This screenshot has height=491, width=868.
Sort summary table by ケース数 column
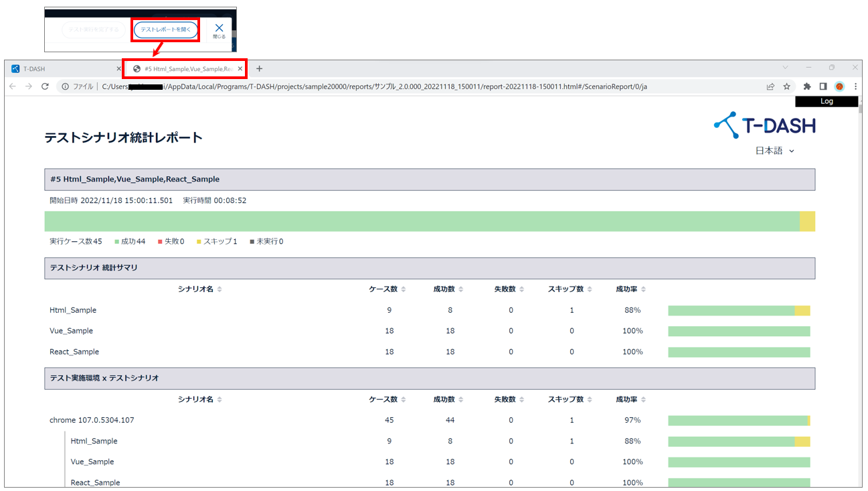pyautogui.click(x=387, y=289)
